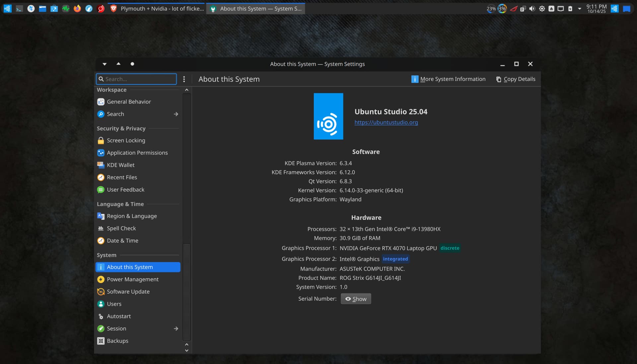The image size is (637, 364).
Task: Switch to Plymouth + Nvidia browser task
Action: (157, 9)
